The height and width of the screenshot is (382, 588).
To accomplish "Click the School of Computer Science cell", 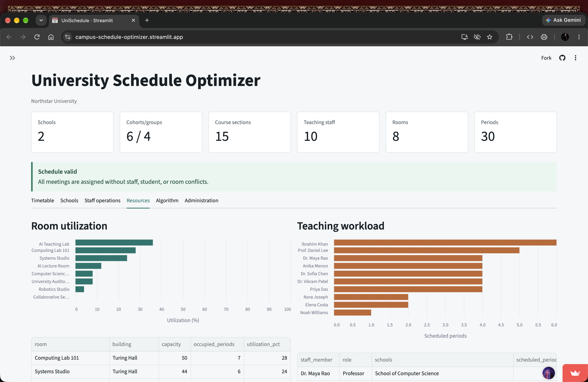I will tap(443, 373).
